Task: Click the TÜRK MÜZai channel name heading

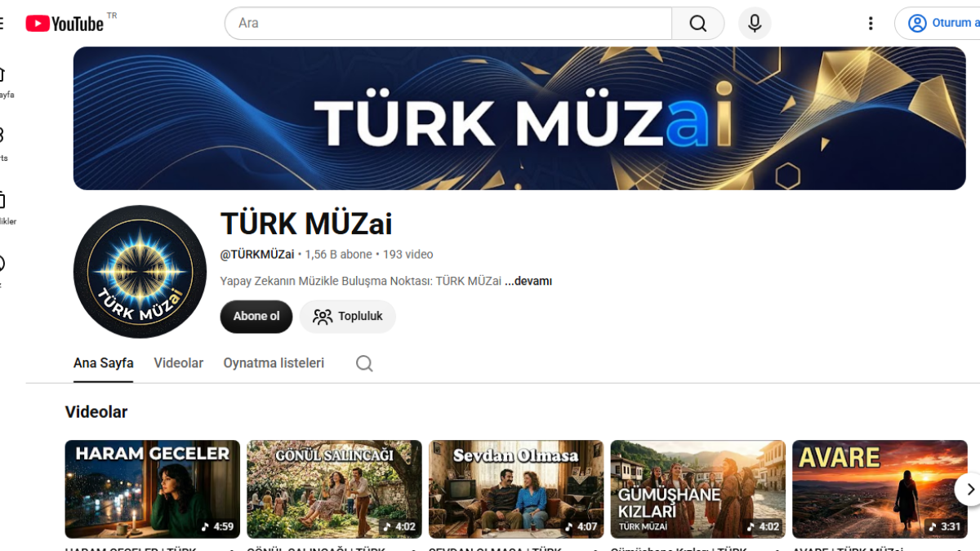Action: click(x=306, y=224)
